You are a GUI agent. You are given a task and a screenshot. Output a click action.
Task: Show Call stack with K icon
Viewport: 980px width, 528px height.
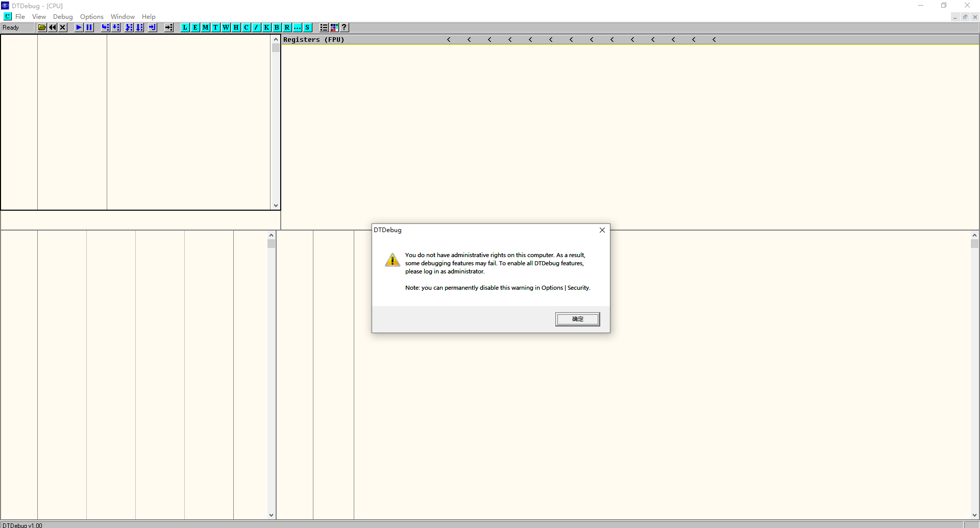pyautogui.click(x=267, y=28)
